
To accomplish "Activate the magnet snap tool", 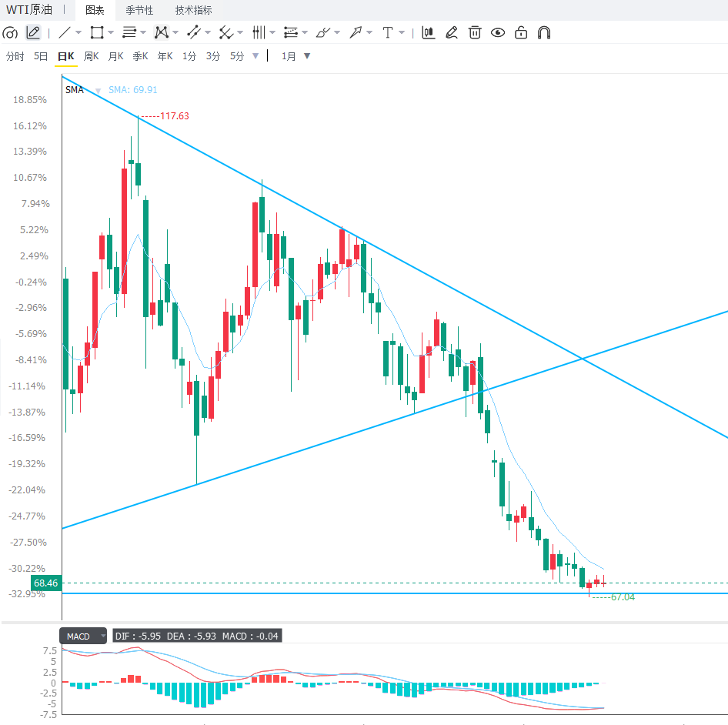I will pyautogui.click(x=543, y=32).
